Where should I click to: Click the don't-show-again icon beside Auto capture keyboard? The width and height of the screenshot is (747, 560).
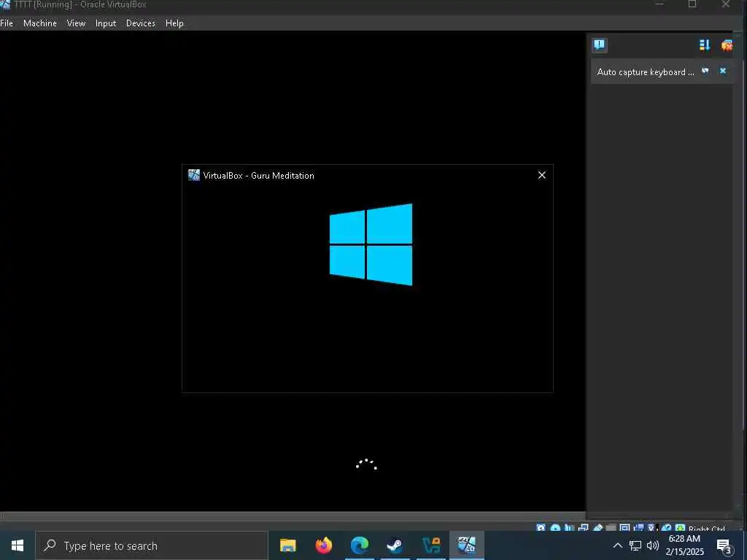[x=705, y=71]
